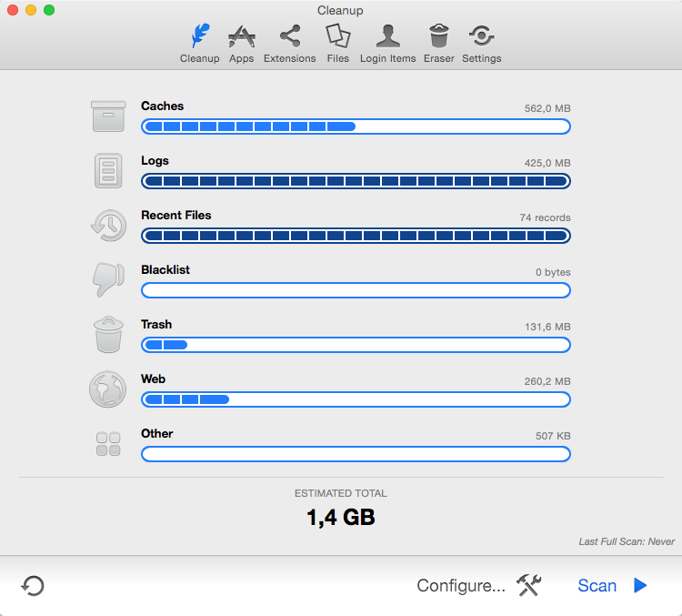Open Login Items section
This screenshot has height=616, width=682.
387,44
